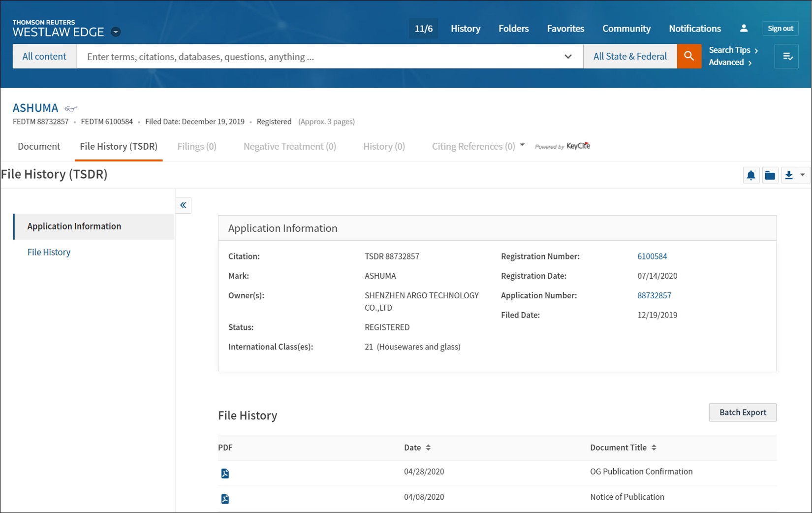Click the download icon
The height and width of the screenshot is (513, 812).
(789, 175)
